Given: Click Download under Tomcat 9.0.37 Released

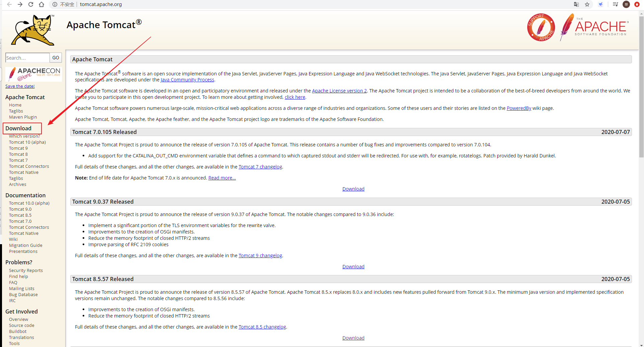Looking at the screenshot, I should [353, 267].
